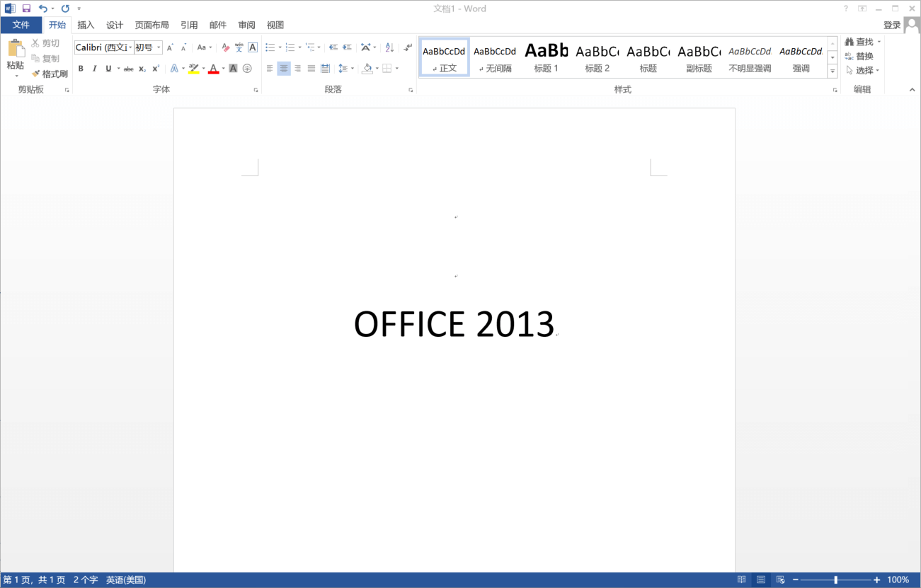Expand multilevel list options

click(x=319, y=47)
